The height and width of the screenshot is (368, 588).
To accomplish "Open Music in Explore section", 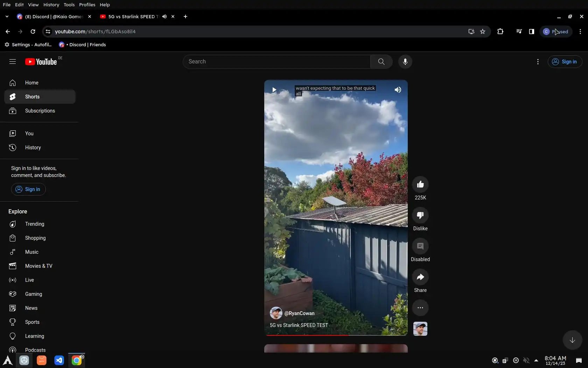I will point(40,252).
